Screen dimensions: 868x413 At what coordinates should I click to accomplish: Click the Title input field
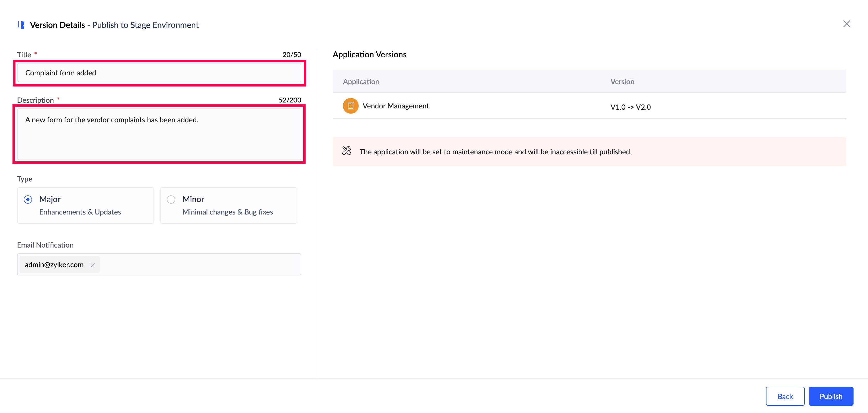(159, 73)
